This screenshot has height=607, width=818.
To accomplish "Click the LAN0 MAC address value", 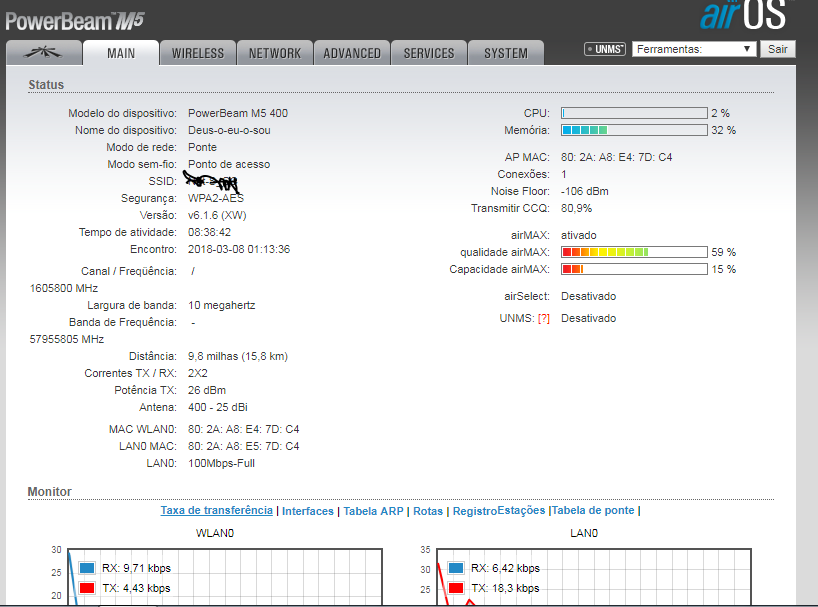I will point(244,446).
